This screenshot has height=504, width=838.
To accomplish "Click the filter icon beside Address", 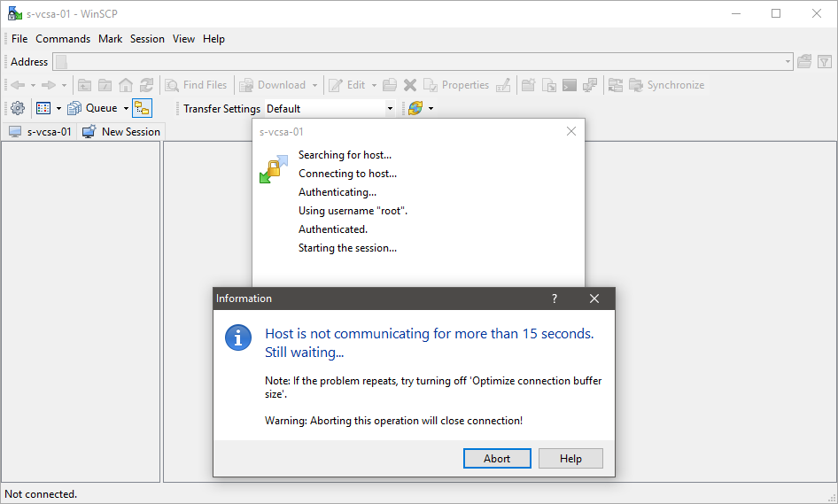I will click(x=825, y=62).
